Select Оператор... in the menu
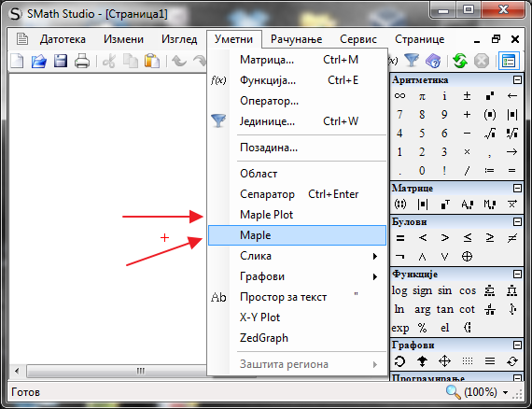This screenshot has height=409, width=532. pos(297,101)
